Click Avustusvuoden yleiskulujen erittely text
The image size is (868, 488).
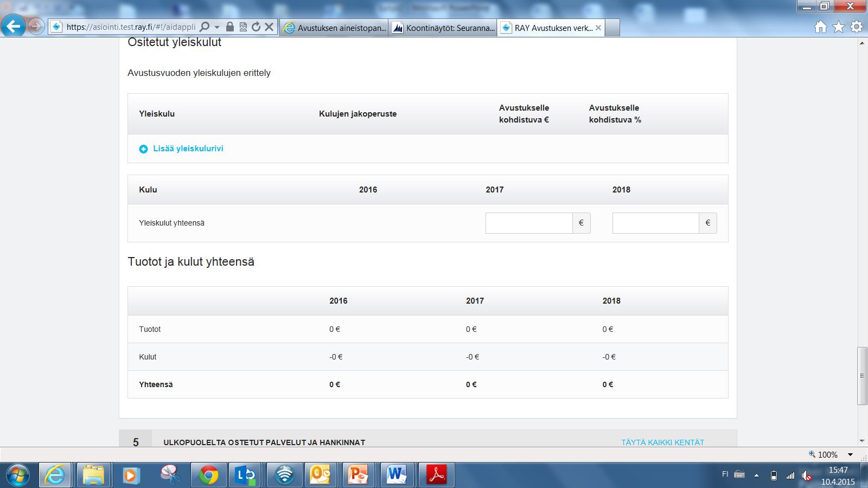tap(199, 73)
